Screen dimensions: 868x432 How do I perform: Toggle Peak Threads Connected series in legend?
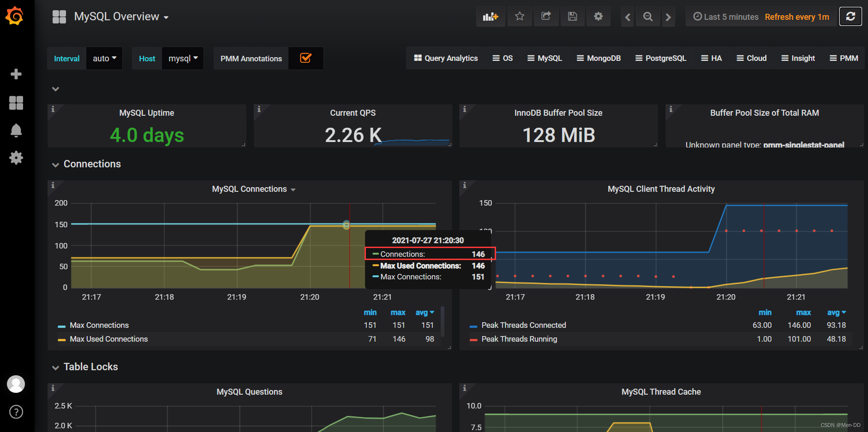(524, 325)
